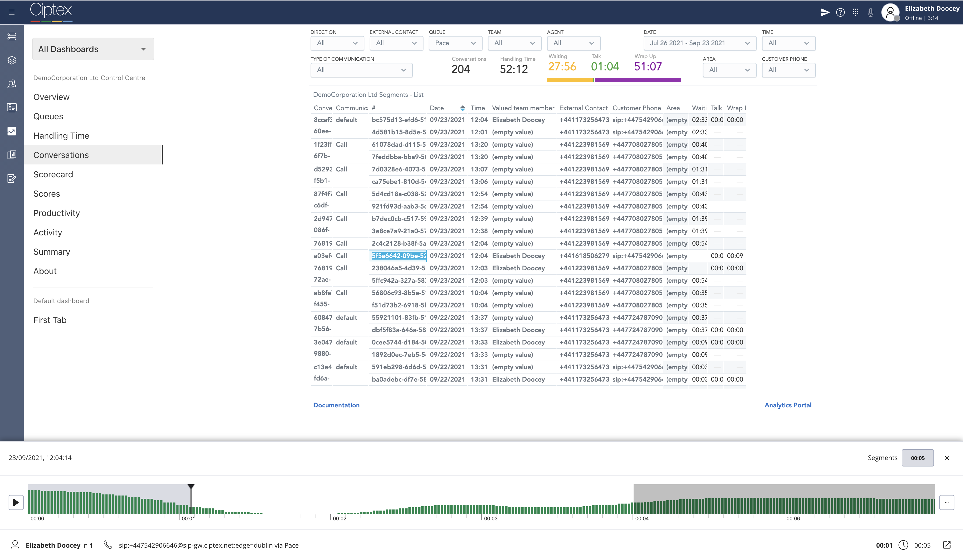The height and width of the screenshot is (560, 963).
Task: Open the Type of Communication dropdown
Action: [361, 70]
